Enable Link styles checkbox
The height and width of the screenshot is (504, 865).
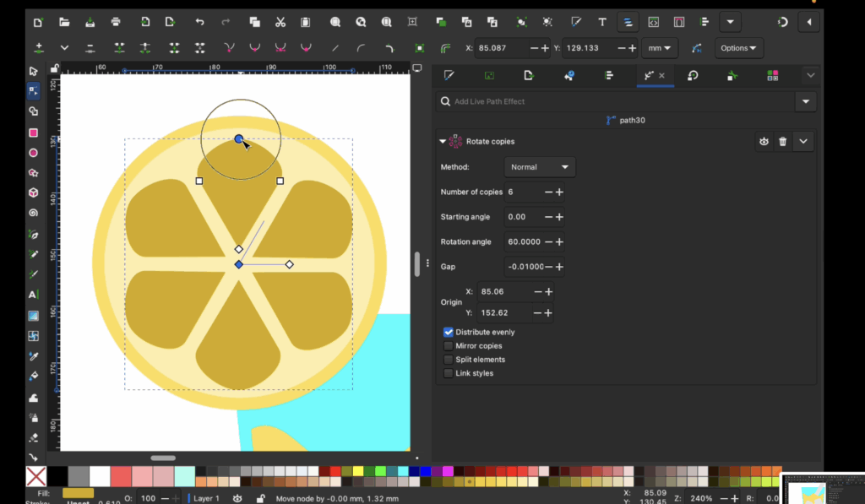click(x=448, y=373)
